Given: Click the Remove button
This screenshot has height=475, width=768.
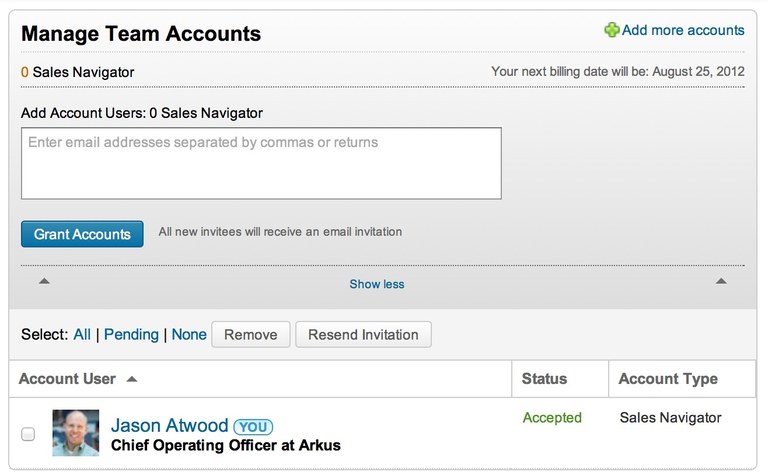Looking at the screenshot, I should [251, 334].
